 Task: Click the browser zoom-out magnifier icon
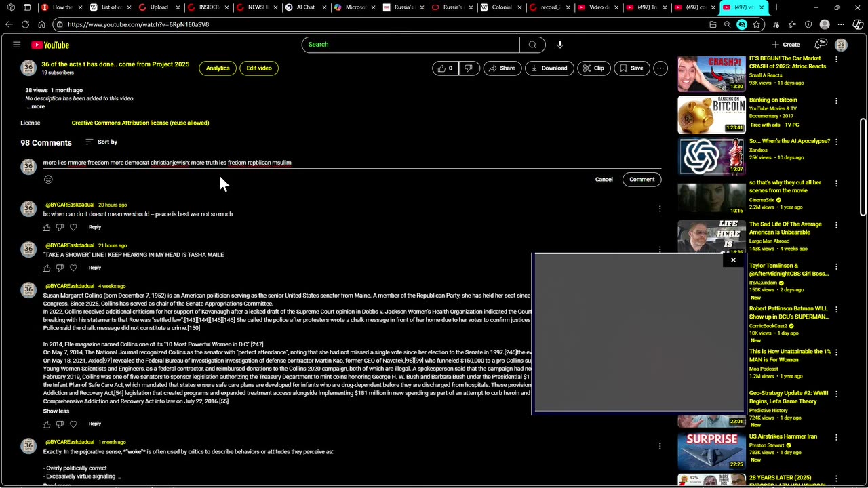tap(727, 24)
